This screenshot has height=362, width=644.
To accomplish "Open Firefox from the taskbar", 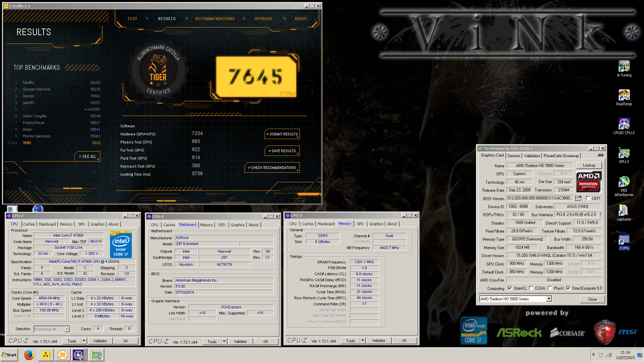I will (29, 355).
